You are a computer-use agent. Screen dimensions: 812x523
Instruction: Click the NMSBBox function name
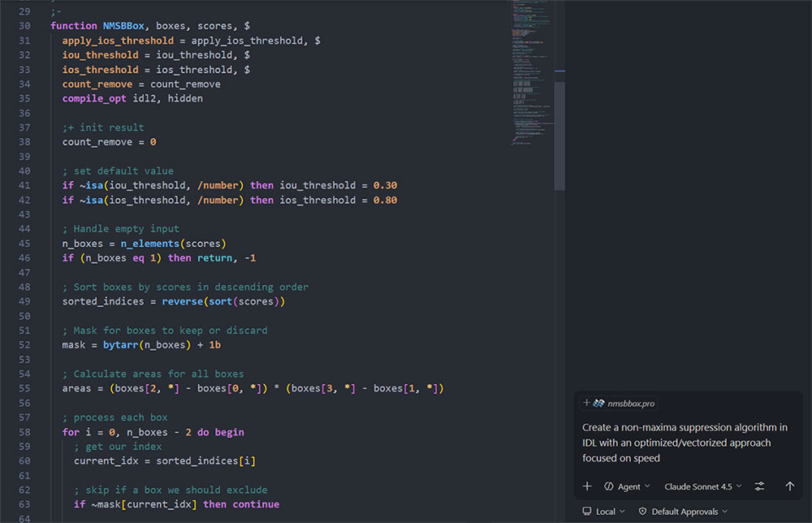click(x=124, y=26)
